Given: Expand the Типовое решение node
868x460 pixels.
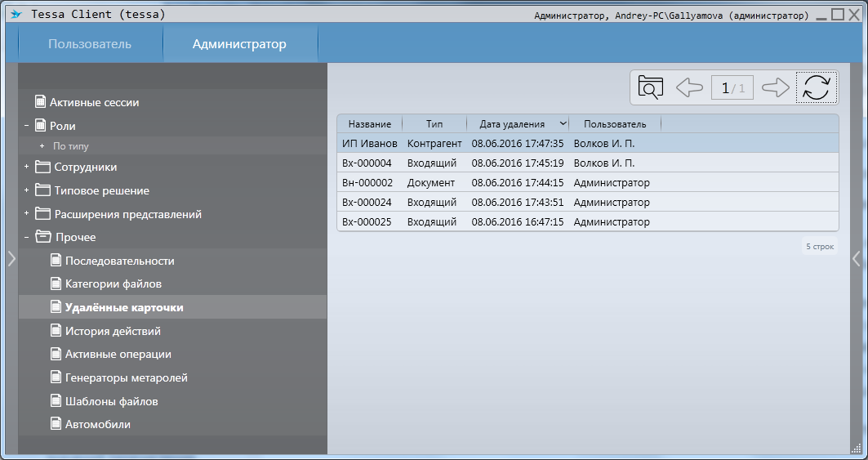Looking at the screenshot, I should pyautogui.click(x=26, y=190).
